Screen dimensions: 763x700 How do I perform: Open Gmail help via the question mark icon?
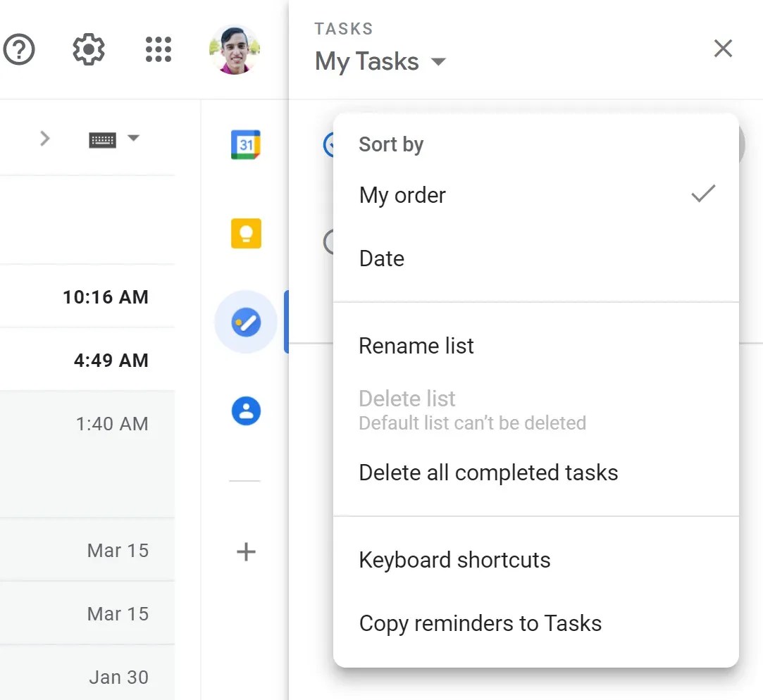click(x=20, y=49)
